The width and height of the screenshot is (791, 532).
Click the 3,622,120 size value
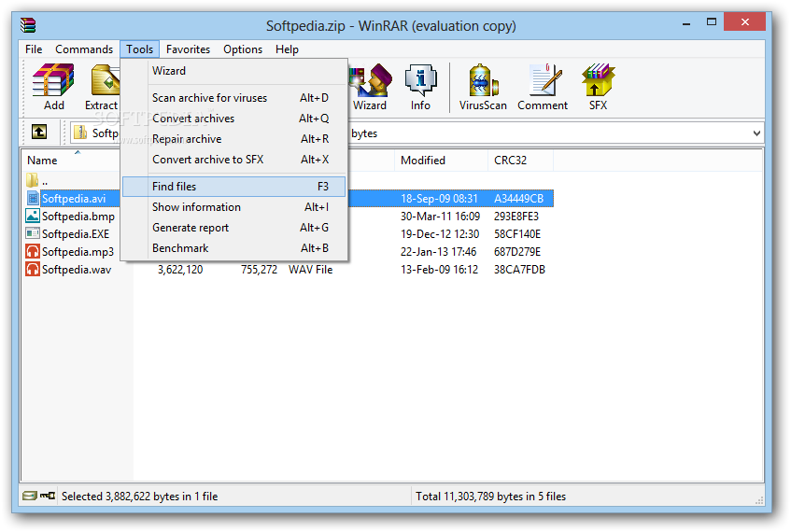point(180,270)
